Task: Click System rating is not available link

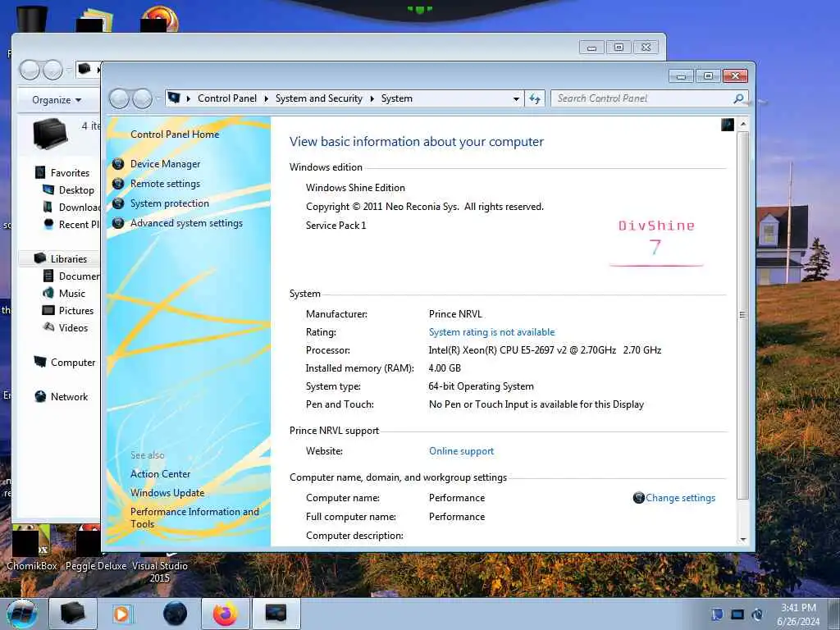Action: (492, 332)
